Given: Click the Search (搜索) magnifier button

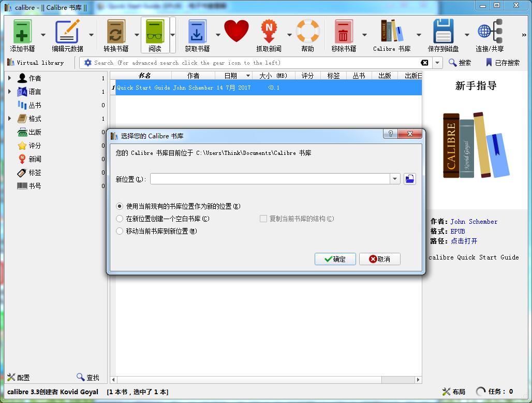Looking at the screenshot, I should click(x=460, y=63).
